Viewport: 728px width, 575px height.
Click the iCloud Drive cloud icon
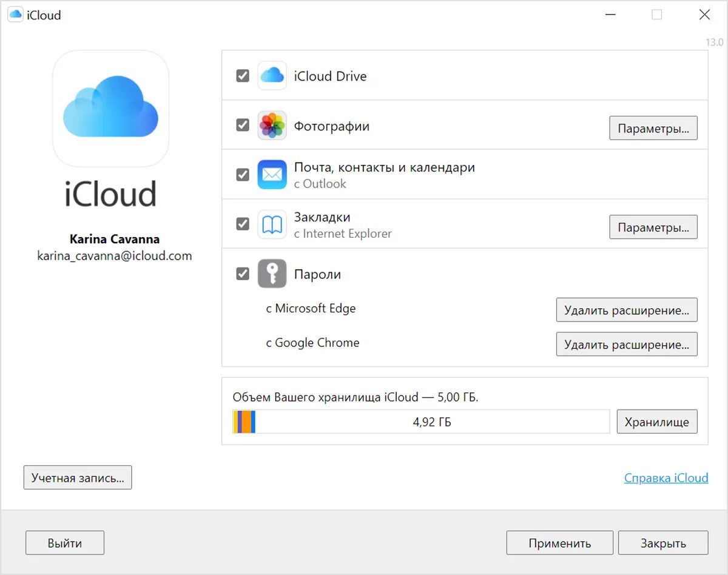(x=272, y=76)
